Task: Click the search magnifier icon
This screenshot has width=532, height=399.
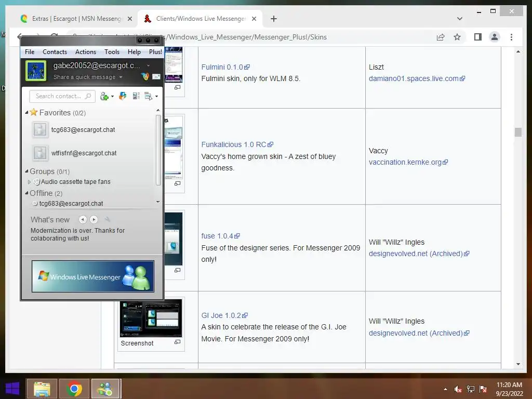Action: pos(88,96)
